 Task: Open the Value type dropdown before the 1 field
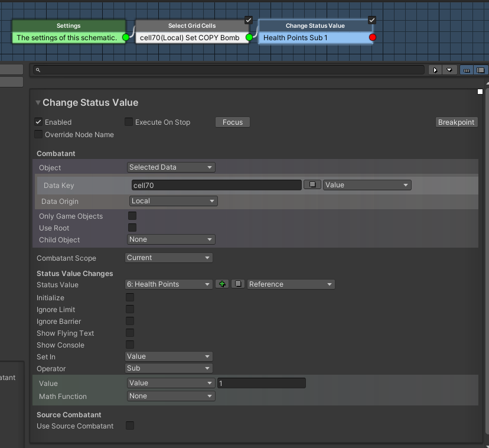pyautogui.click(x=171, y=383)
